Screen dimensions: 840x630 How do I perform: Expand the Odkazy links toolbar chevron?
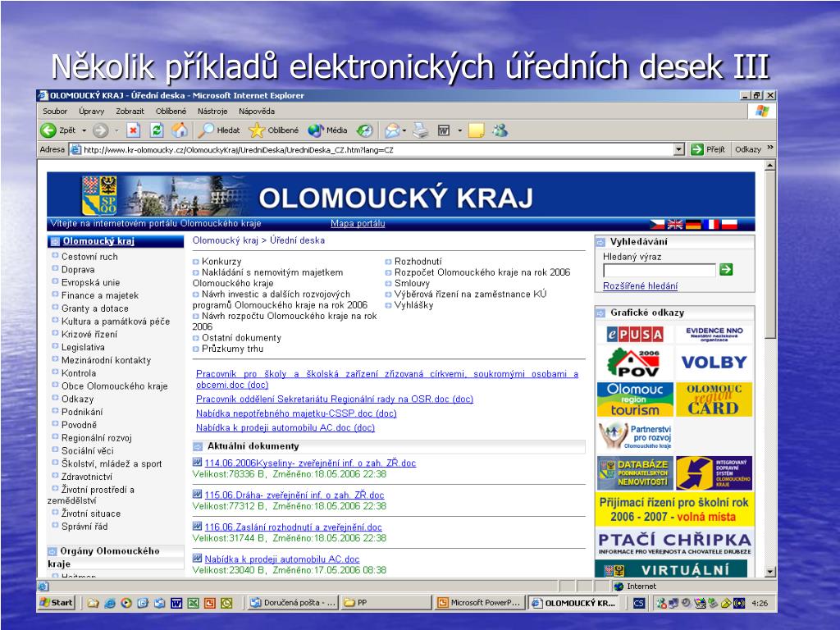point(770,148)
